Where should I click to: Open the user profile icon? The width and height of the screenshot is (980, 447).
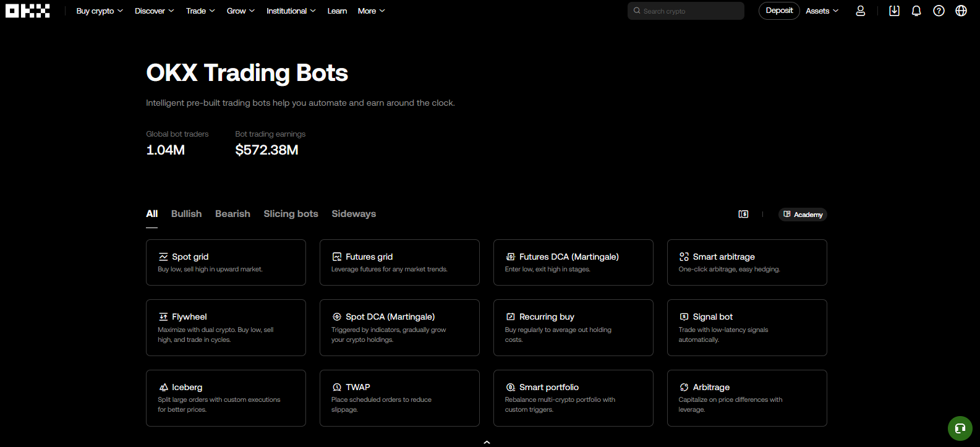[860, 11]
